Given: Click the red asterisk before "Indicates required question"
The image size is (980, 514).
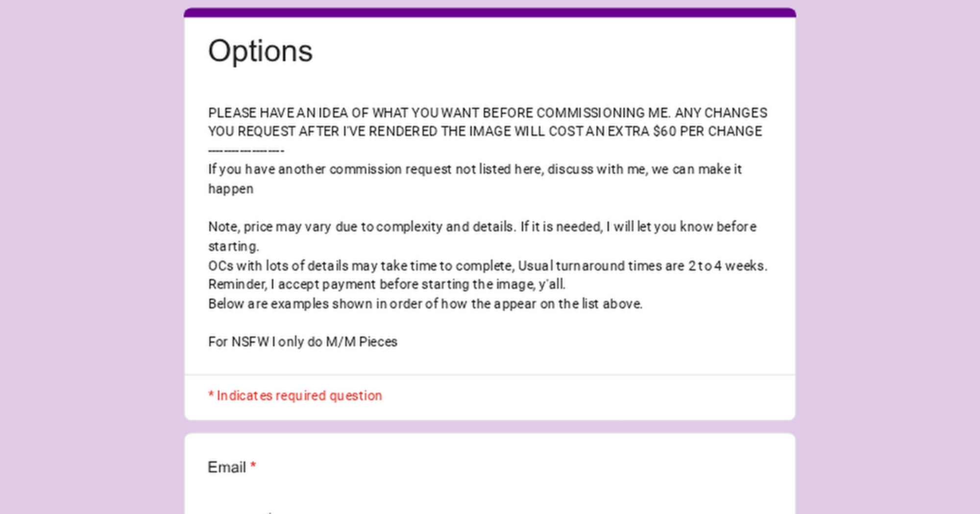Looking at the screenshot, I should click(211, 395).
